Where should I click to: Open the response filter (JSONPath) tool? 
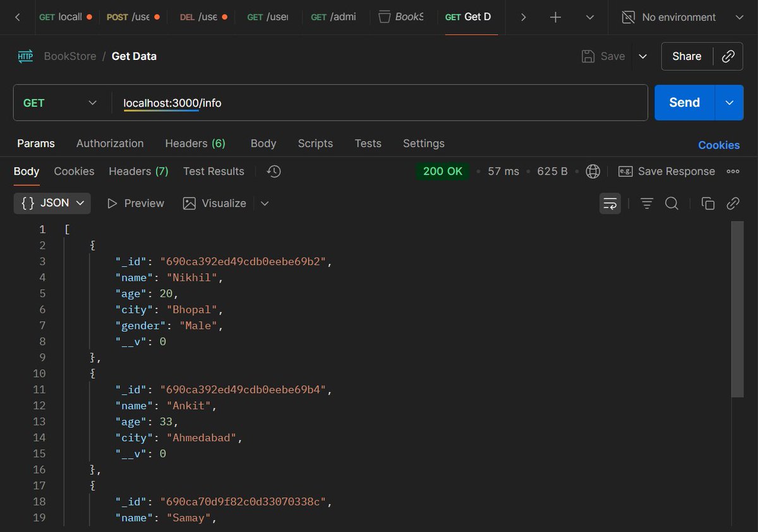(646, 203)
